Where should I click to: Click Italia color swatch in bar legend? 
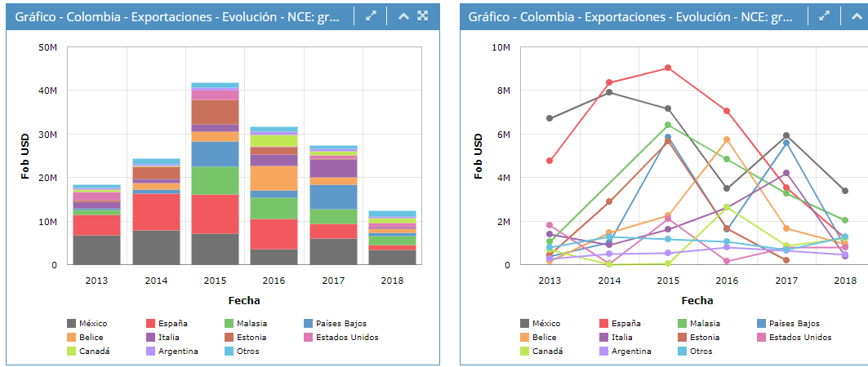click(x=152, y=337)
